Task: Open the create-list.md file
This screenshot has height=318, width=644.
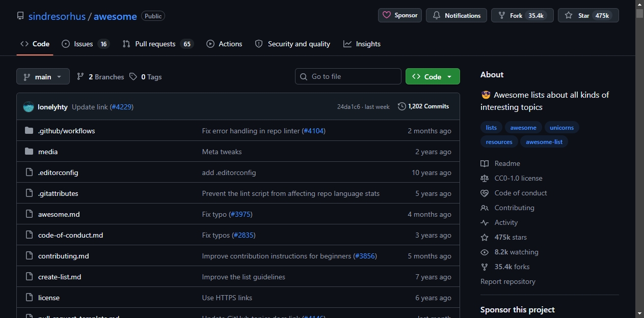Action: click(60, 277)
